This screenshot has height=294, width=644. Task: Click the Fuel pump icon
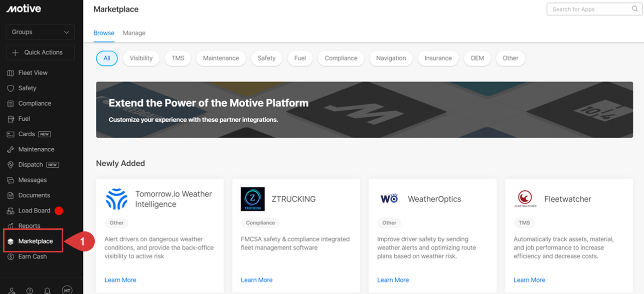pyautogui.click(x=11, y=119)
